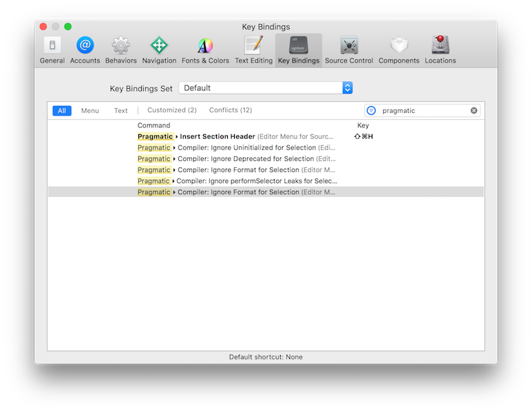This screenshot has width=532, height=413.
Task: Click the search filter icon
Action: click(371, 111)
